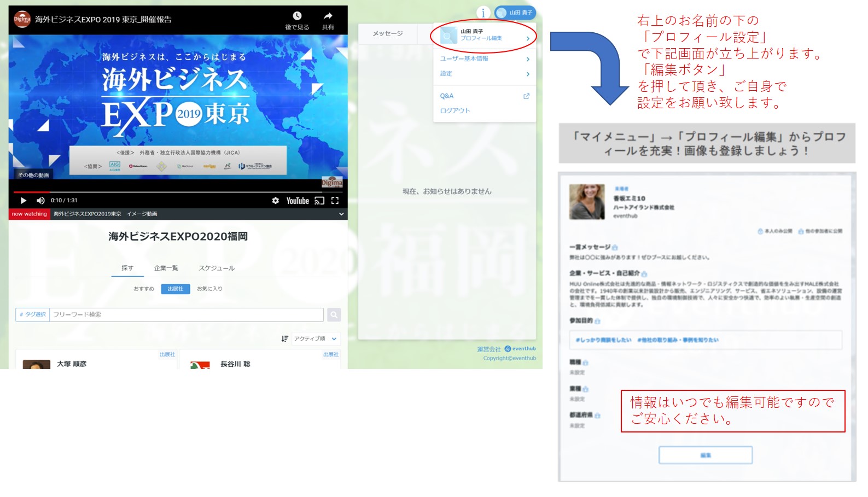Choose the お気に入り filter
868x497 pixels.
coord(209,289)
